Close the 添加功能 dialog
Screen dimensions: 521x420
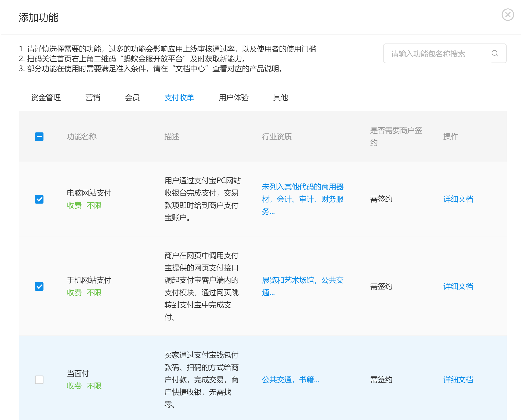point(508,15)
